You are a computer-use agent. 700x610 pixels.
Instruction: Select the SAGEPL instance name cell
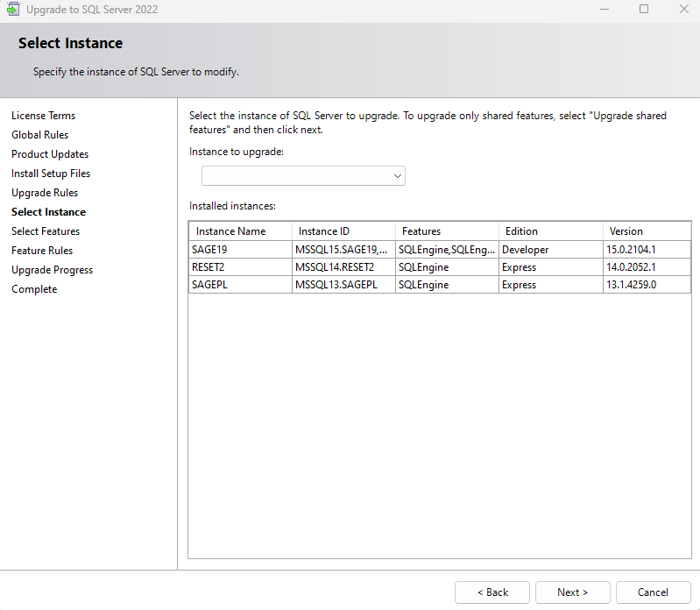pyautogui.click(x=241, y=285)
